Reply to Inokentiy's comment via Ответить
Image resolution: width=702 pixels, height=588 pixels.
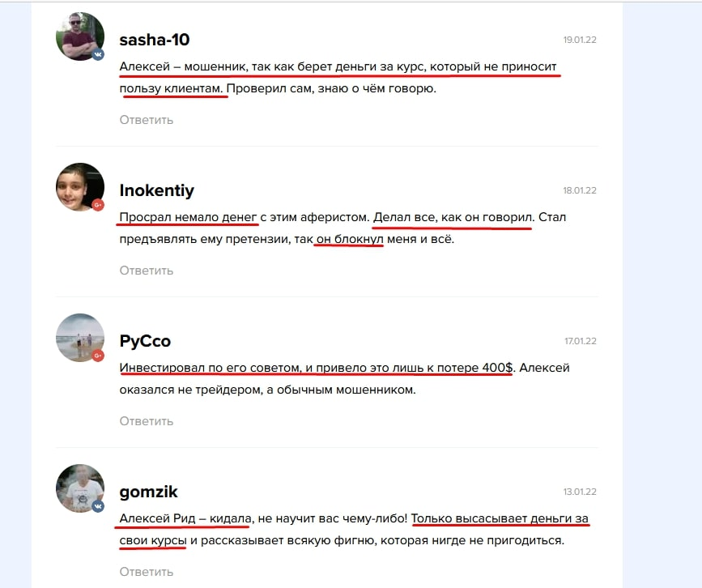point(146,271)
